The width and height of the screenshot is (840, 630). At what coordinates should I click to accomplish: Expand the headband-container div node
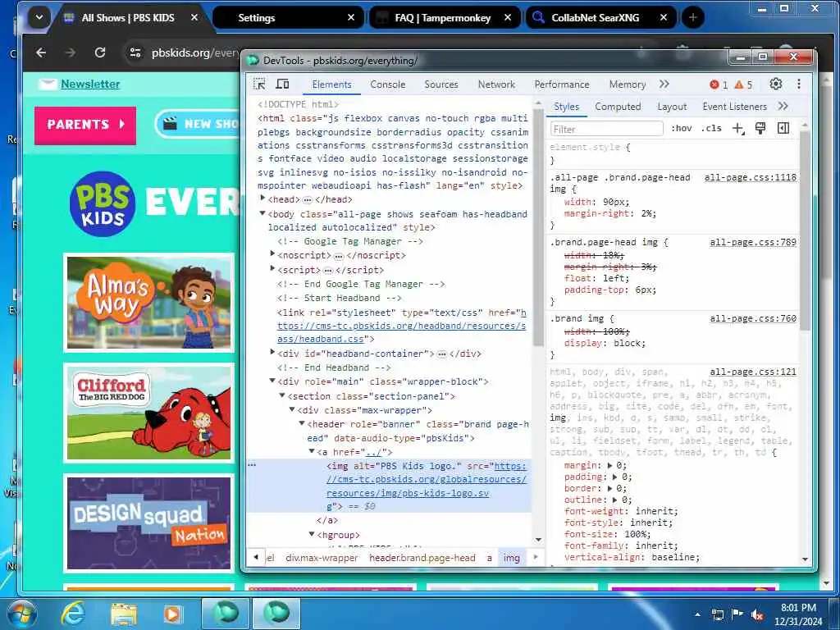click(x=272, y=353)
